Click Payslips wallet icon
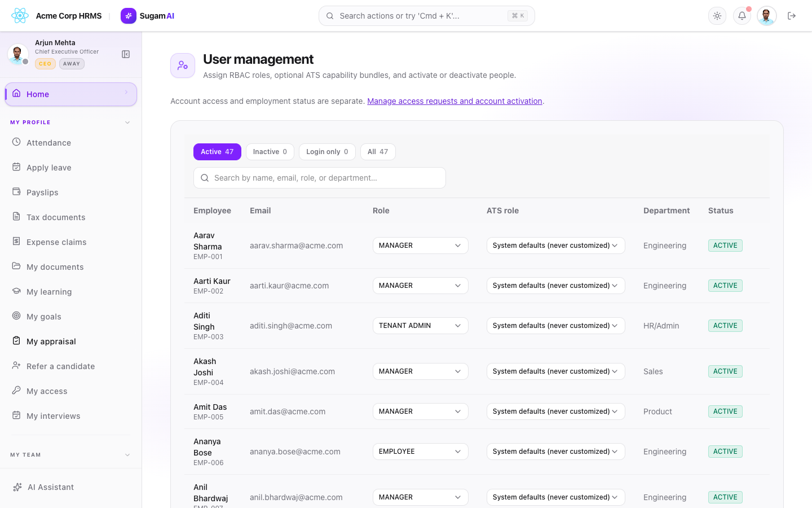 (16, 192)
